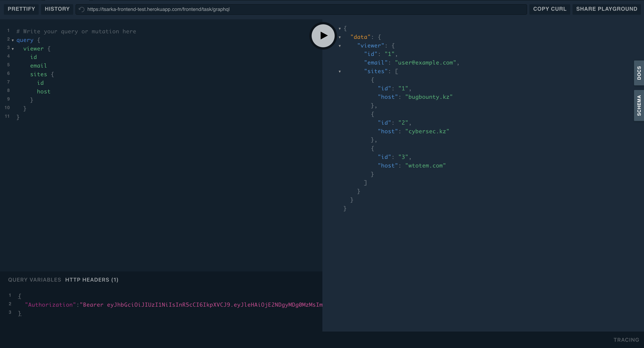Select the HTTP Headers tab

[x=91, y=280]
